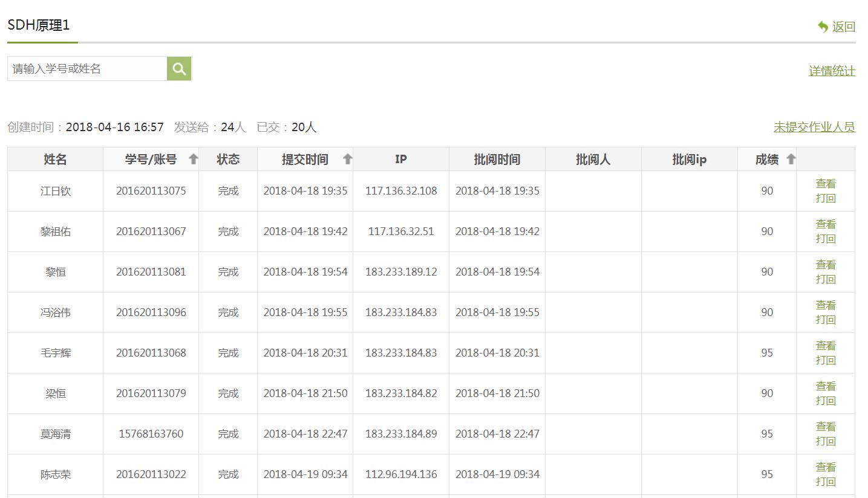This screenshot has height=498, width=868.
Task: Click IP address 183.233.184.82
Action: click(401, 393)
